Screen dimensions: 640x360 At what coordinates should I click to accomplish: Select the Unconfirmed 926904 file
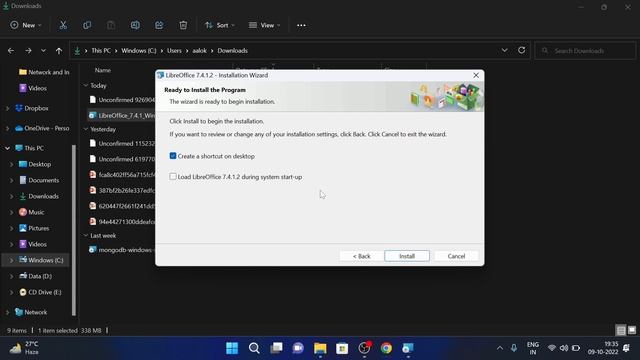point(122,100)
